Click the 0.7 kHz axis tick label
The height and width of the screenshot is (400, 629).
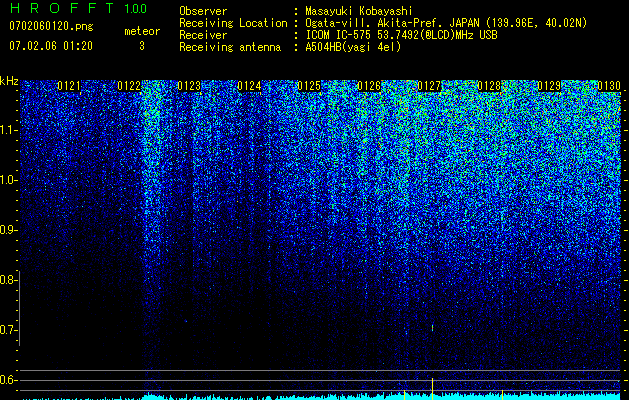pyautogui.click(x=8, y=330)
